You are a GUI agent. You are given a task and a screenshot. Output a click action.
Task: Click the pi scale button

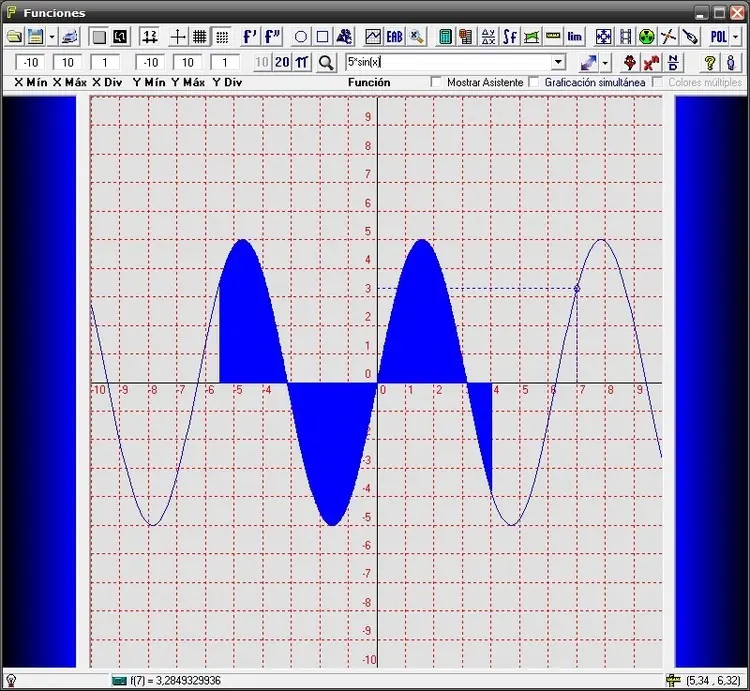point(302,62)
